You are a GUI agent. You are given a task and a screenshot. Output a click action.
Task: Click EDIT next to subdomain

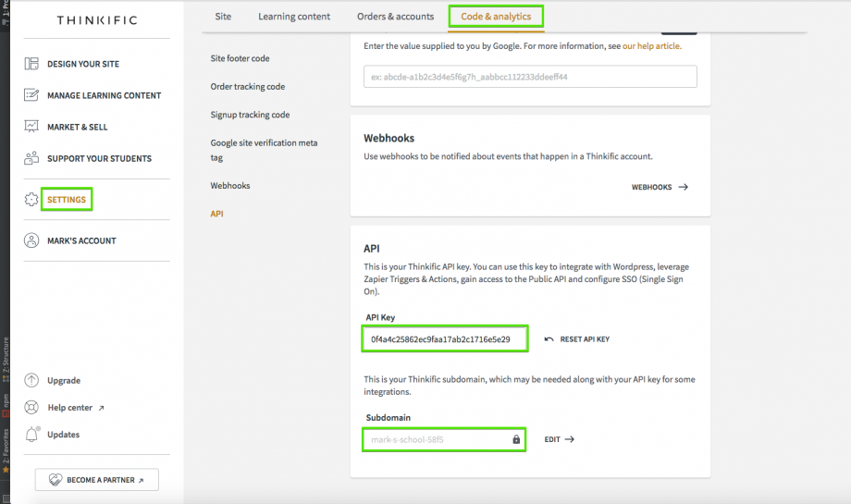(559, 439)
